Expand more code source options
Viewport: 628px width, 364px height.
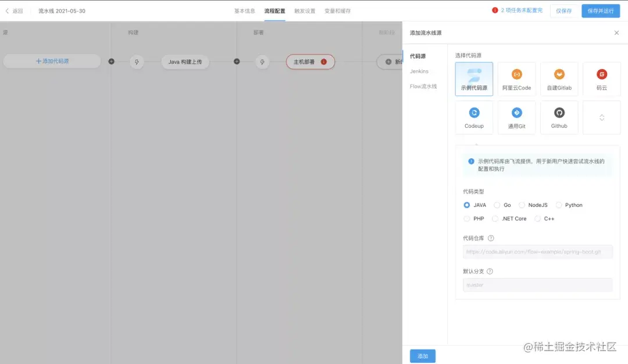coord(602,117)
